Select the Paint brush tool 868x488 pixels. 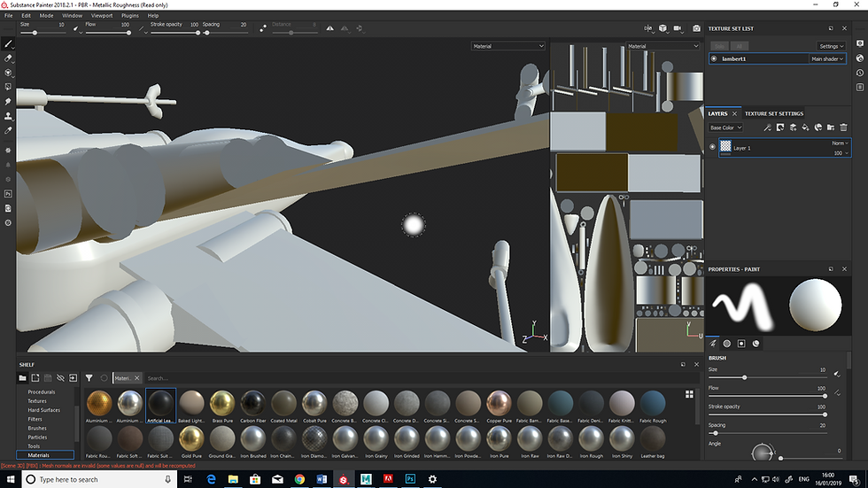coord(8,43)
